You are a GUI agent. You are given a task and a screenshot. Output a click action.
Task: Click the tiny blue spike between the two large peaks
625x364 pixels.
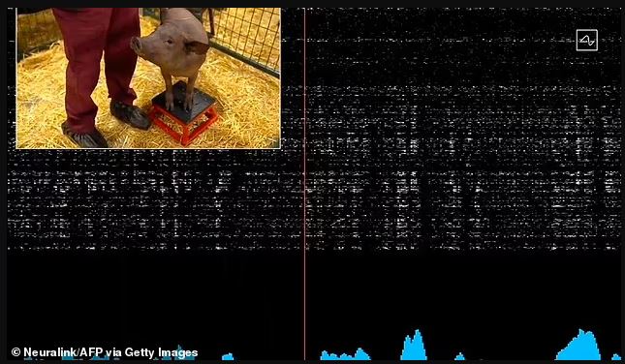point(459,356)
